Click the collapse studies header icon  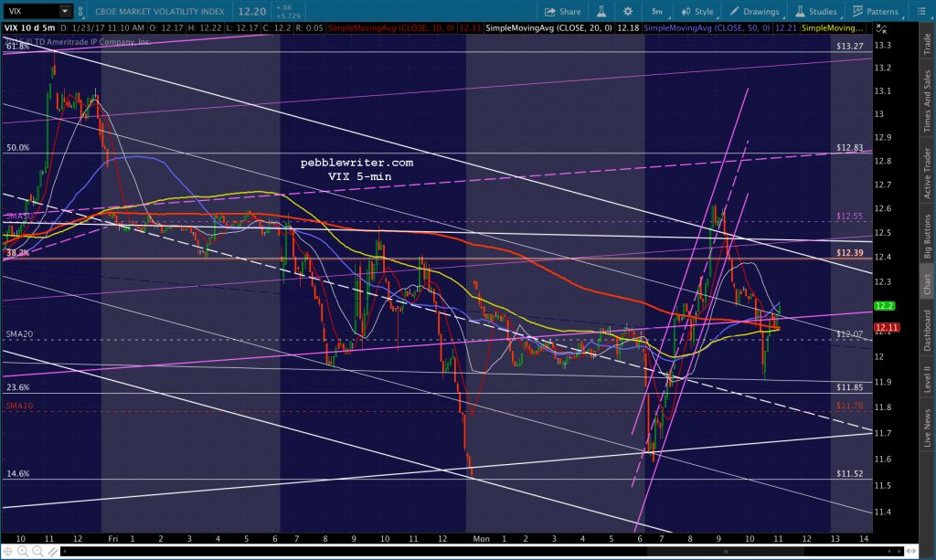tap(881, 28)
